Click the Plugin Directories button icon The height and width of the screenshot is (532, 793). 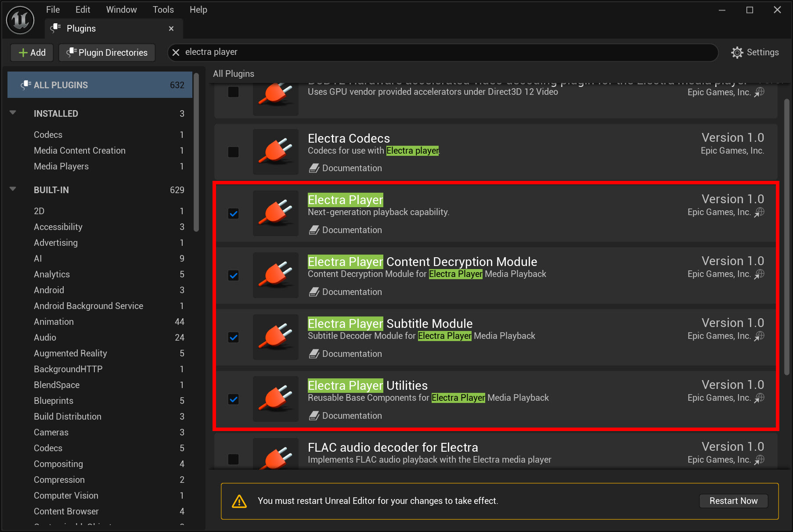click(x=72, y=52)
